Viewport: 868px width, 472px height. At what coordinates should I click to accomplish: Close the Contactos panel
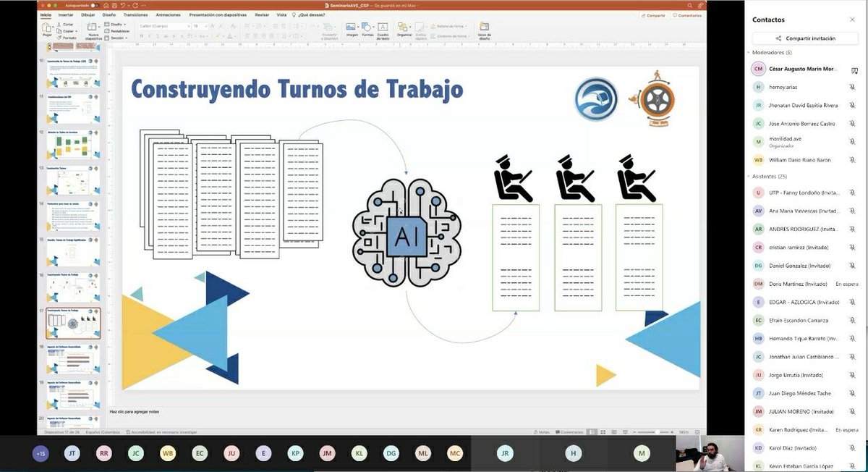click(853, 20)
